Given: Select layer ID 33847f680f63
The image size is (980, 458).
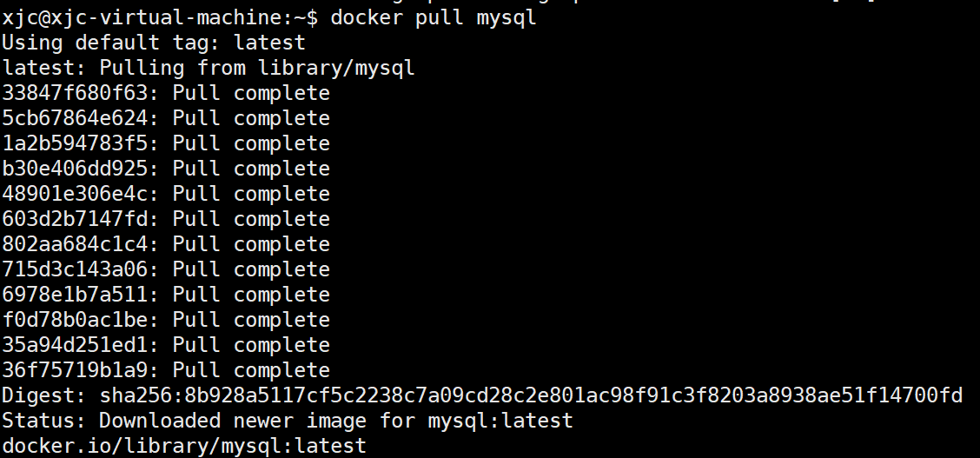Looking at the screenshot, I should point(75,92).
